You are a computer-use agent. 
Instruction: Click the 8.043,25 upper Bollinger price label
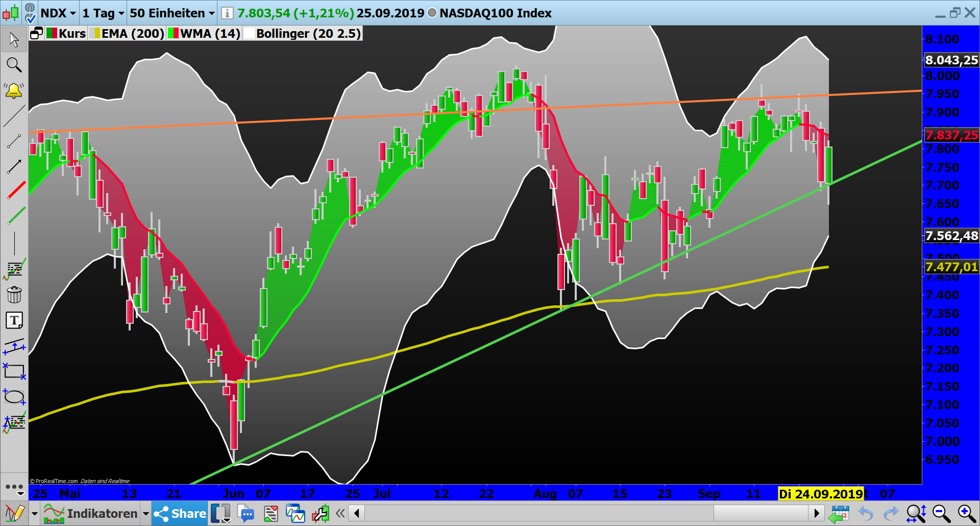[x=951, y=60]
